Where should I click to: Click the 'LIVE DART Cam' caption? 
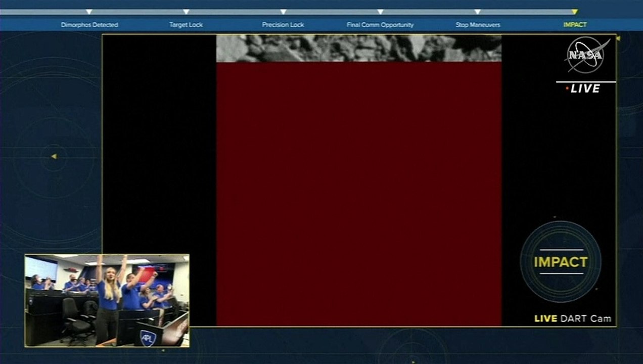573,318
